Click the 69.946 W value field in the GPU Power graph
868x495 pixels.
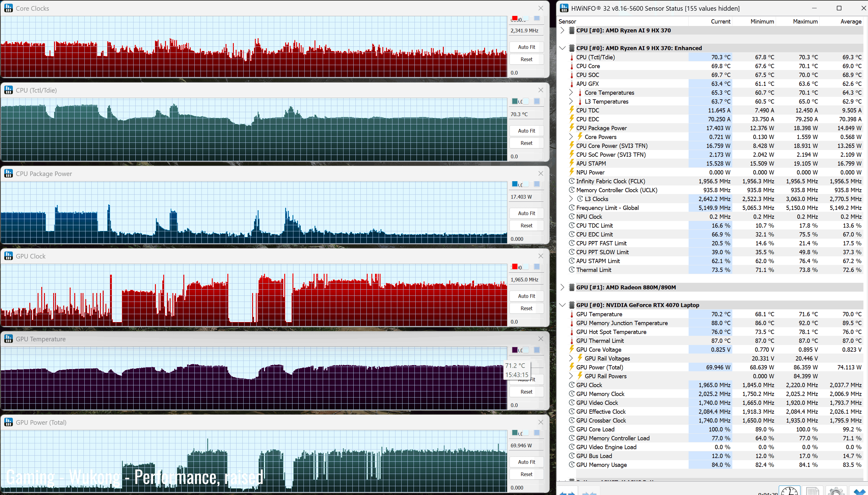point(526,446)
